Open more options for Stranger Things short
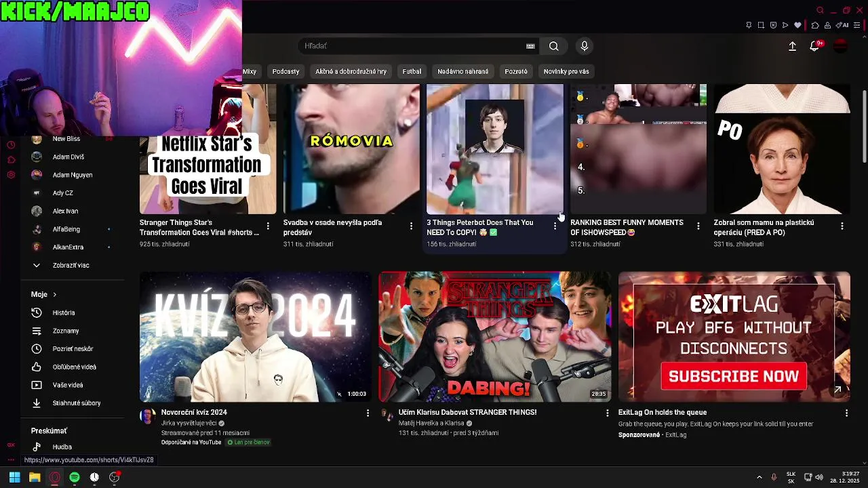Screen dimensions: 868x488 268,226
